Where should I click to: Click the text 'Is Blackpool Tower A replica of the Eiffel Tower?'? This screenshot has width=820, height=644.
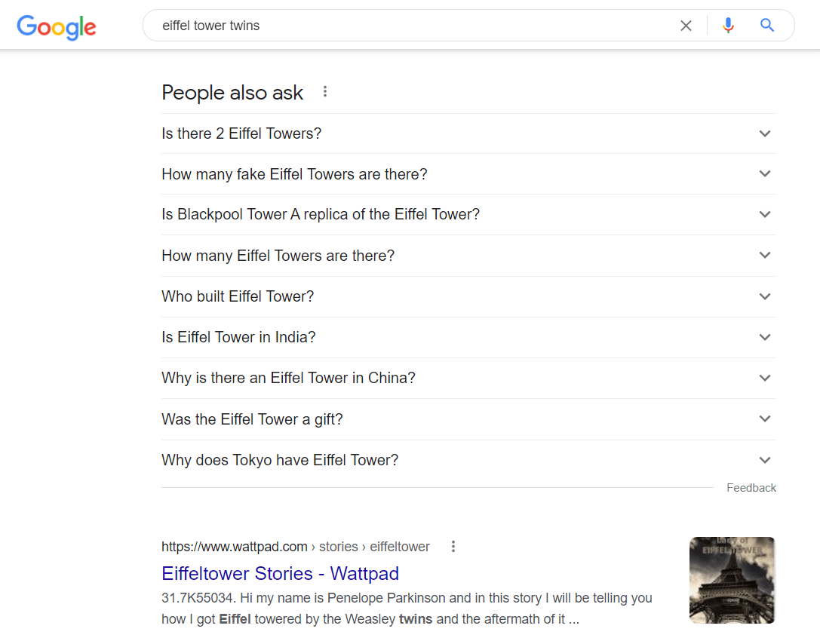tap(321, 214)
